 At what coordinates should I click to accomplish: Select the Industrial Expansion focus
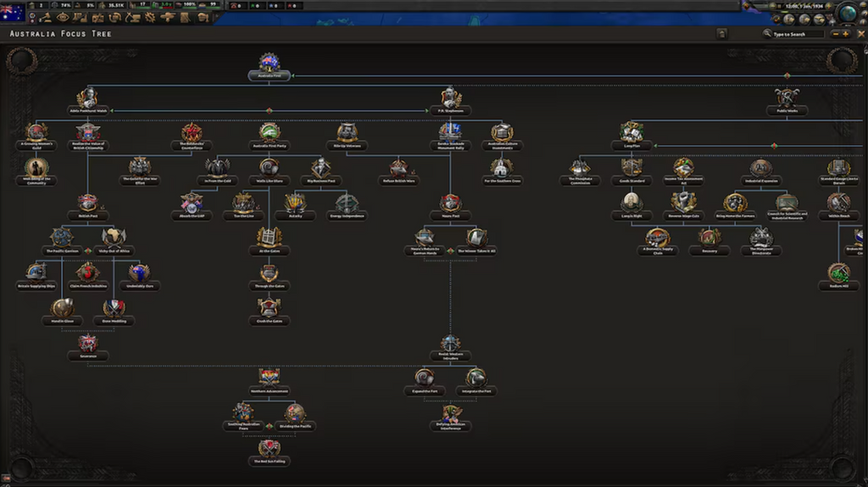(x=761, y=172)
